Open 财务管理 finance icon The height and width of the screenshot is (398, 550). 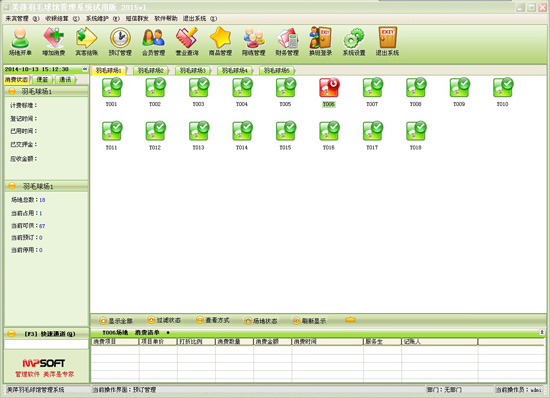coord(287,42)
